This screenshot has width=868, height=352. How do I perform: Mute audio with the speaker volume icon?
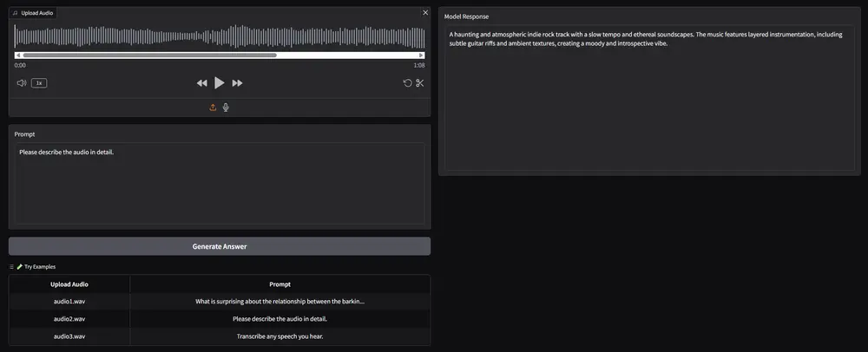point(22,83)
